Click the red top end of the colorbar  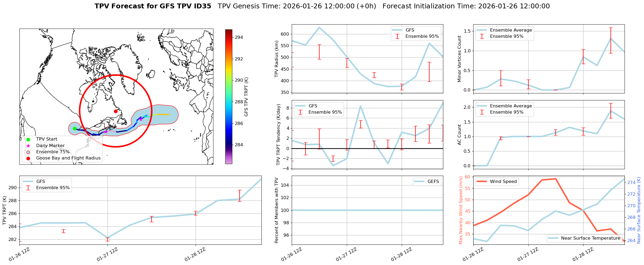[x=229, y=31]
